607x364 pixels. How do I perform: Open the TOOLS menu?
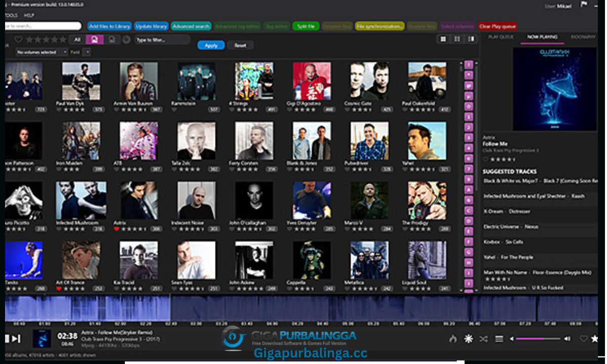[x=10, y=16]
